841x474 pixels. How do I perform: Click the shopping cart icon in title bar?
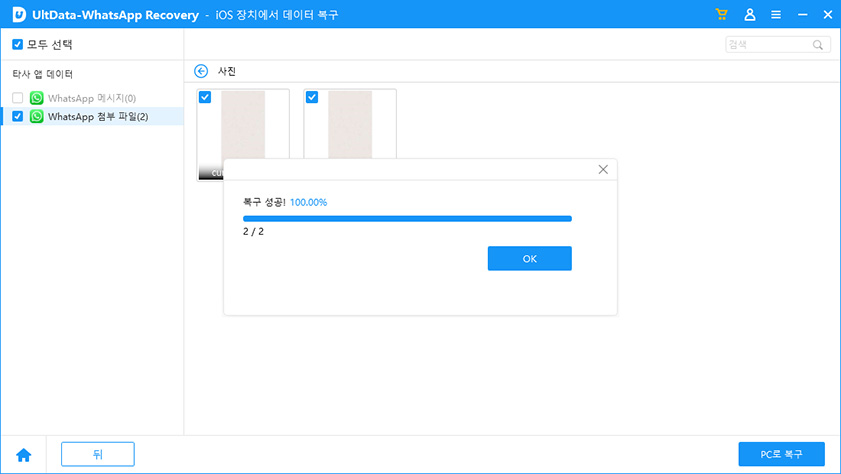tap(722, 14)
